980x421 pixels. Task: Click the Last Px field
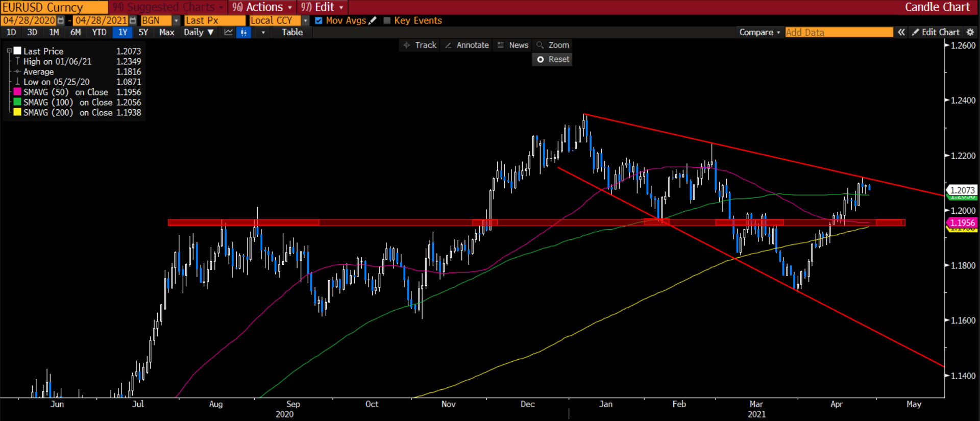215,20
